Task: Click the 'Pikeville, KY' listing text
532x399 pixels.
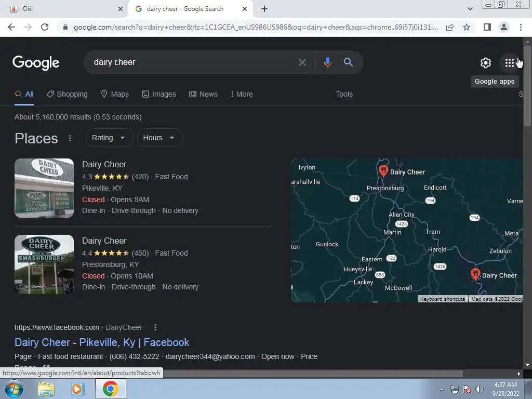Action: pyautogui.click(x=102, y=188)
